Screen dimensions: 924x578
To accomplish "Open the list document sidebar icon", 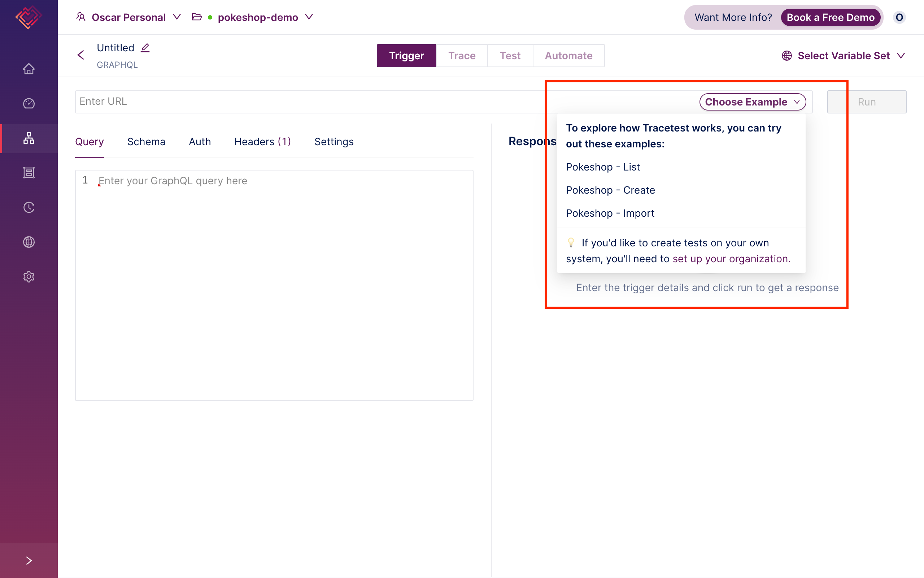I will pos(29,173).
